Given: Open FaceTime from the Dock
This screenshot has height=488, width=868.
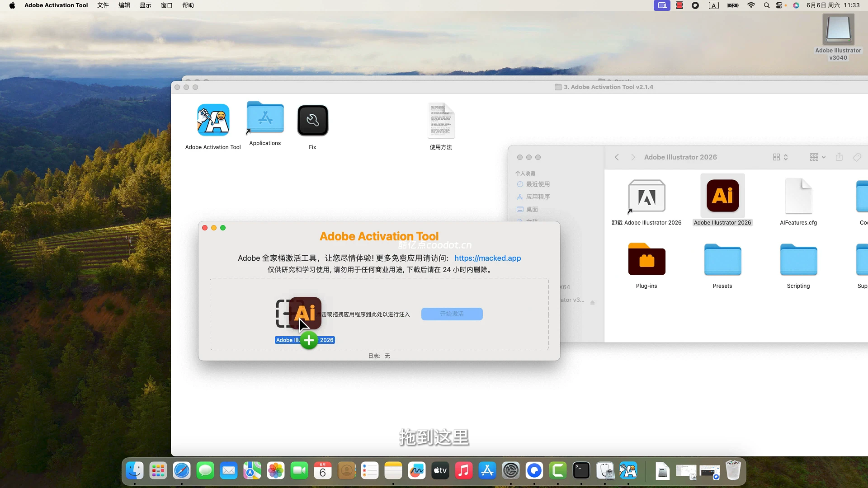Looking at the screenshot, I should pos(299,471).
